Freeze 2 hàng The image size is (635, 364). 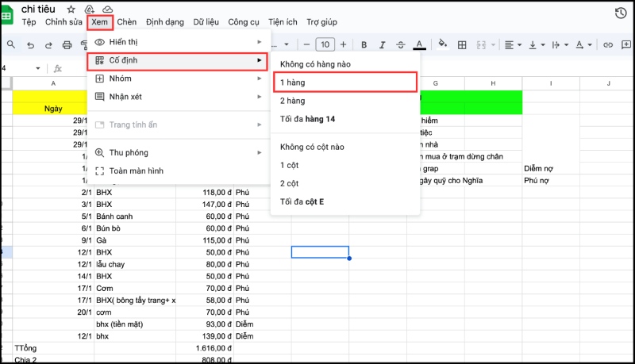click(x=345, y=101)
